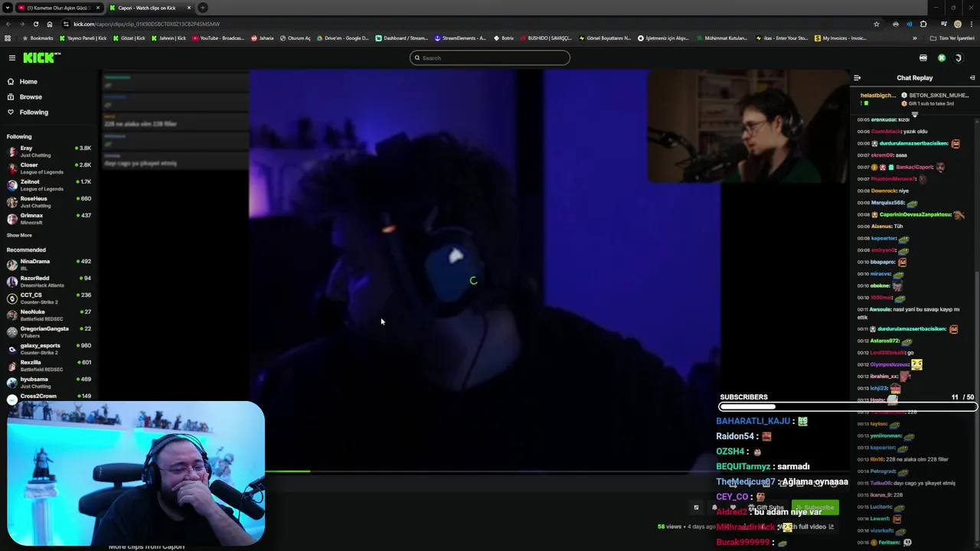Open followed channel RoseHeus
The image size is (980, 551).
[x=49, y=201]
